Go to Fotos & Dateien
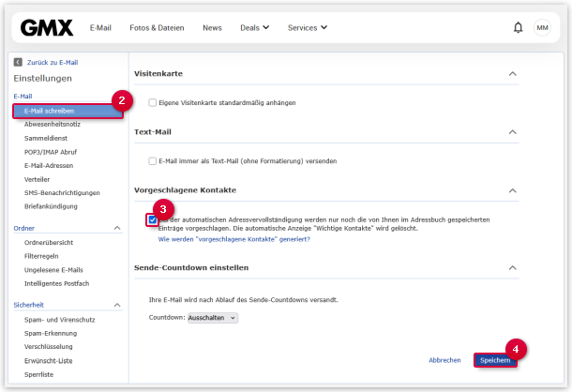 (x=157, y=27)
